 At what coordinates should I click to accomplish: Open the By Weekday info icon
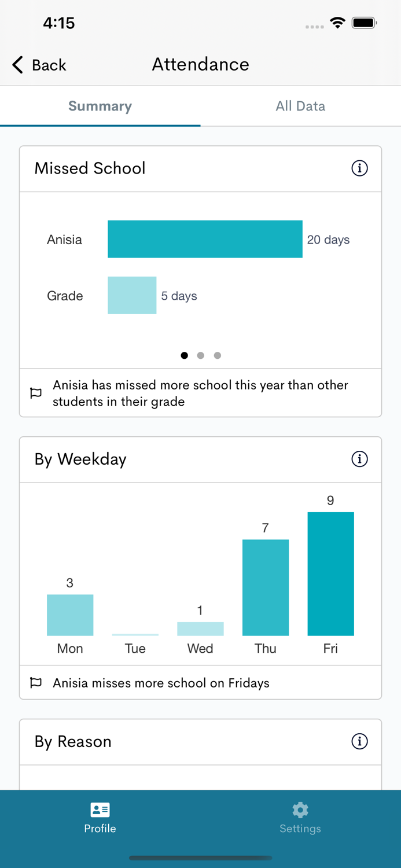coord(359,459)
